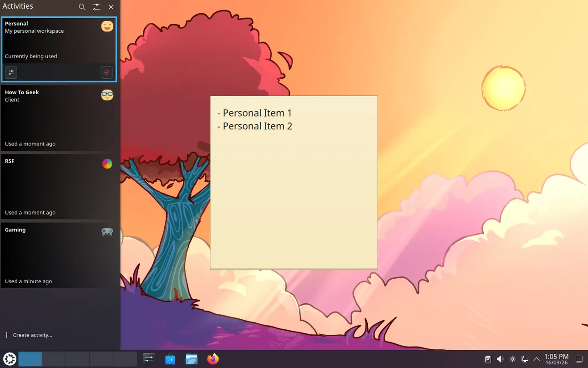Click the nerd-face icon of How To Geek
The width and height of the screenshot is (588, 368).
point(107,95)
